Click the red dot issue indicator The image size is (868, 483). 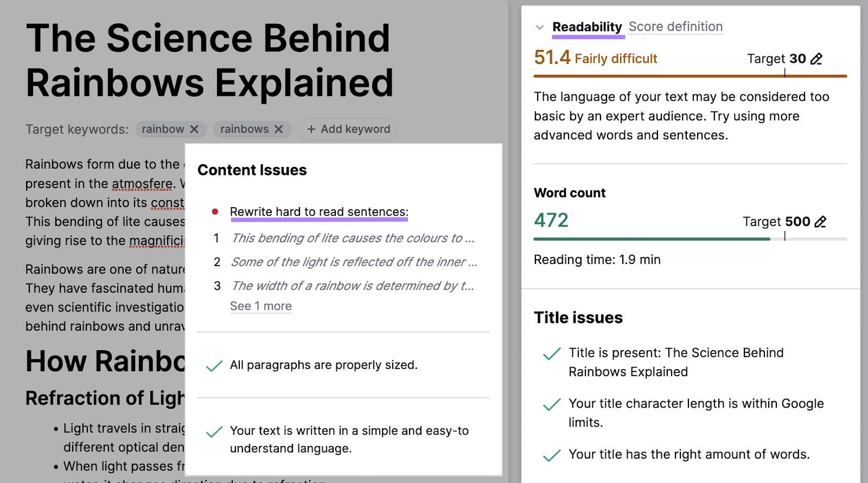point(215,211)
